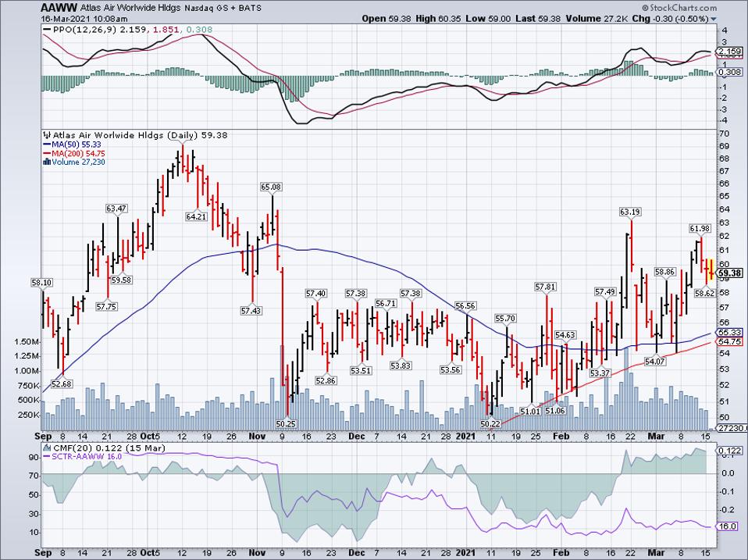Click the 61.98 peak price label
The image size is (748, 560).
pyautogui.click(x=700, y=229)
